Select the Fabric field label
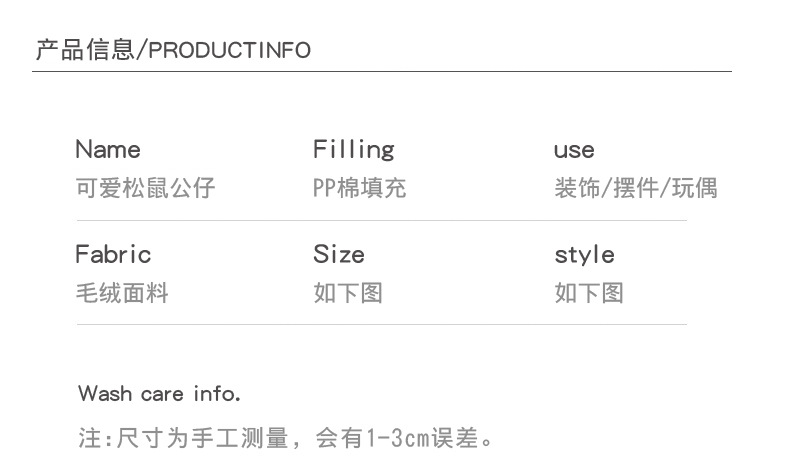This screenshot has width=790, height=476. [x=113, y=254]
